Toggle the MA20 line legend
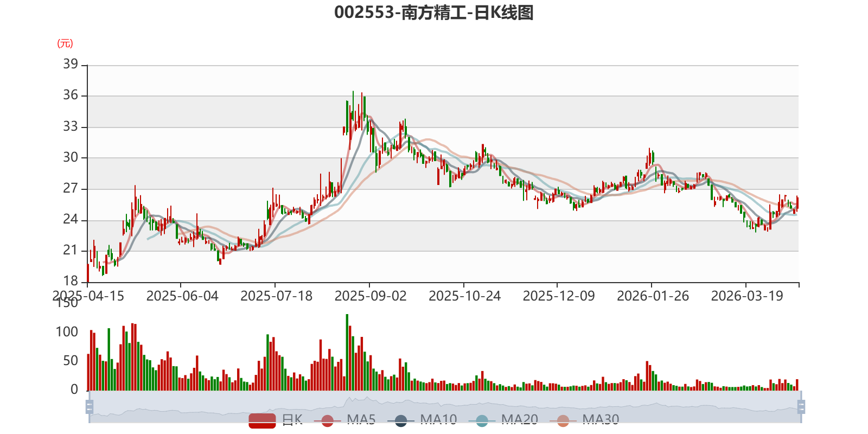Screen dimensions: 868x434 click(x=503, y=420)
